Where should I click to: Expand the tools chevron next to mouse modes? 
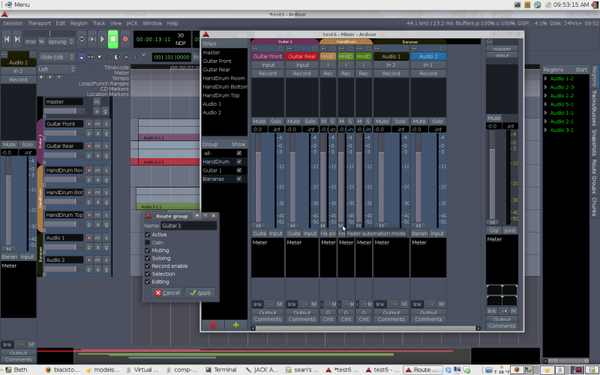tap(143, 55)
